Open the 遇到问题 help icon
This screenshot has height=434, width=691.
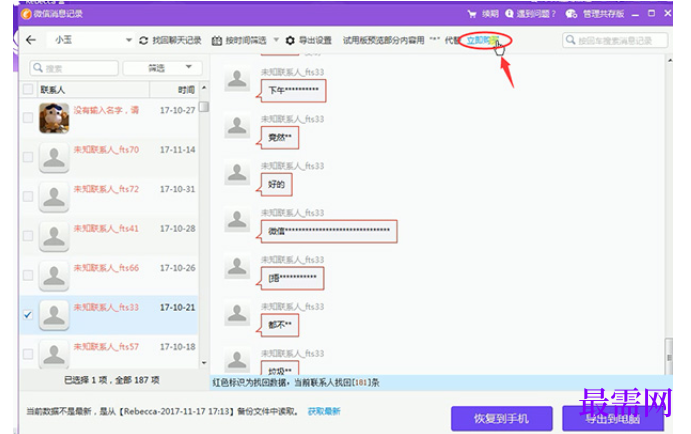point(509,14)
